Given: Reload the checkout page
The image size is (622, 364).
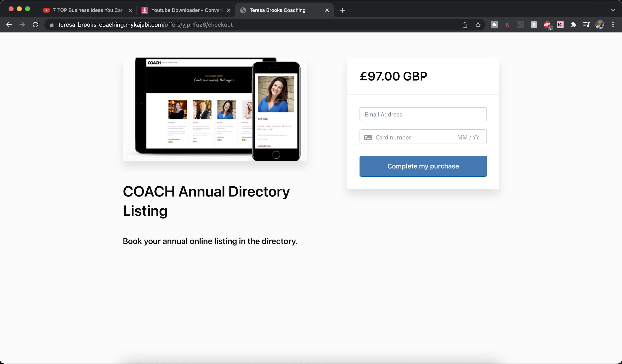Looking at the screenshot, I should coord(35,25).
